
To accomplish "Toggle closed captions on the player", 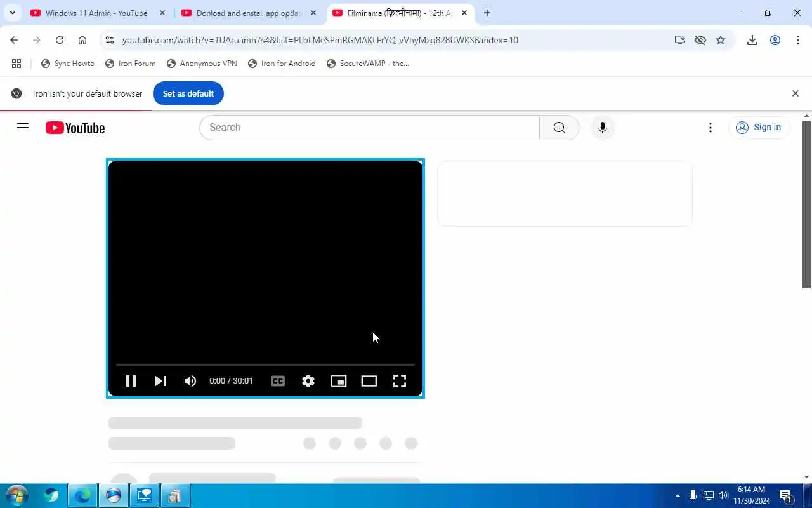I will click(x=278, y=381).
